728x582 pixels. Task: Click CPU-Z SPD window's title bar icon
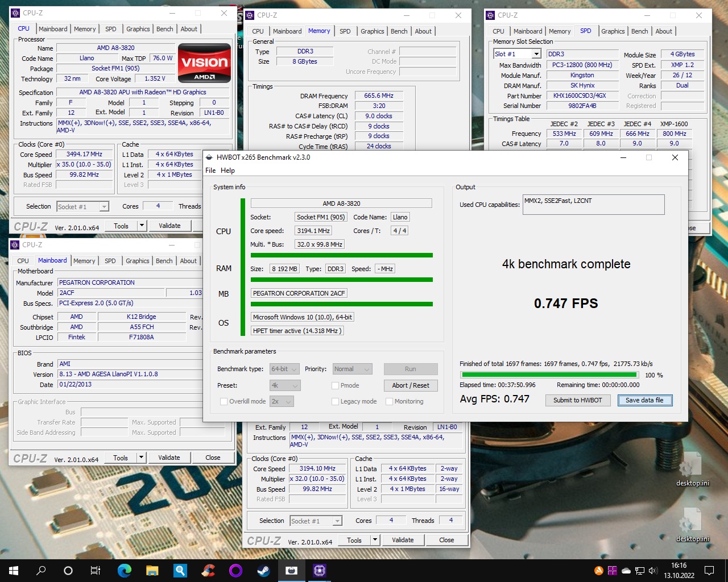click(x=490, y=15)
